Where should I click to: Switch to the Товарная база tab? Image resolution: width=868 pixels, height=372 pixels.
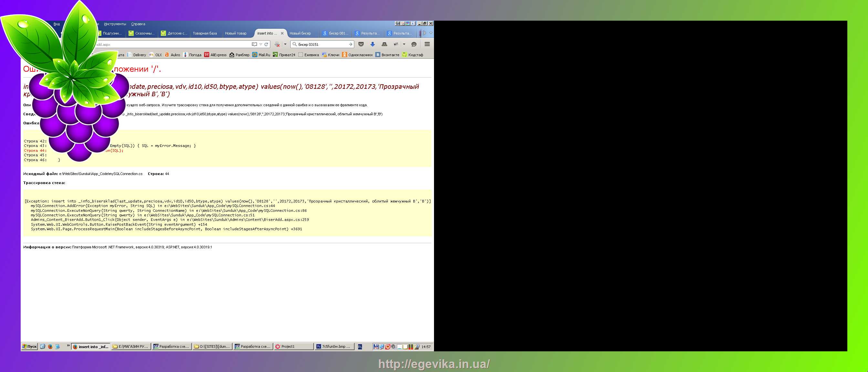pos(204,33)
